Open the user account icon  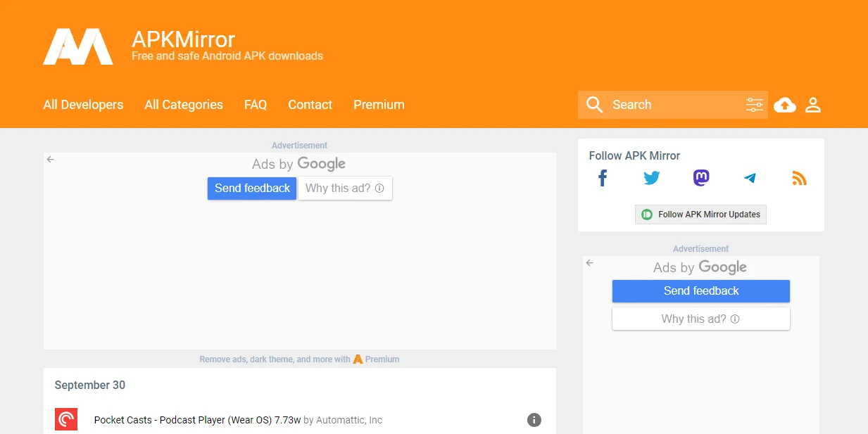click(813, 105)
